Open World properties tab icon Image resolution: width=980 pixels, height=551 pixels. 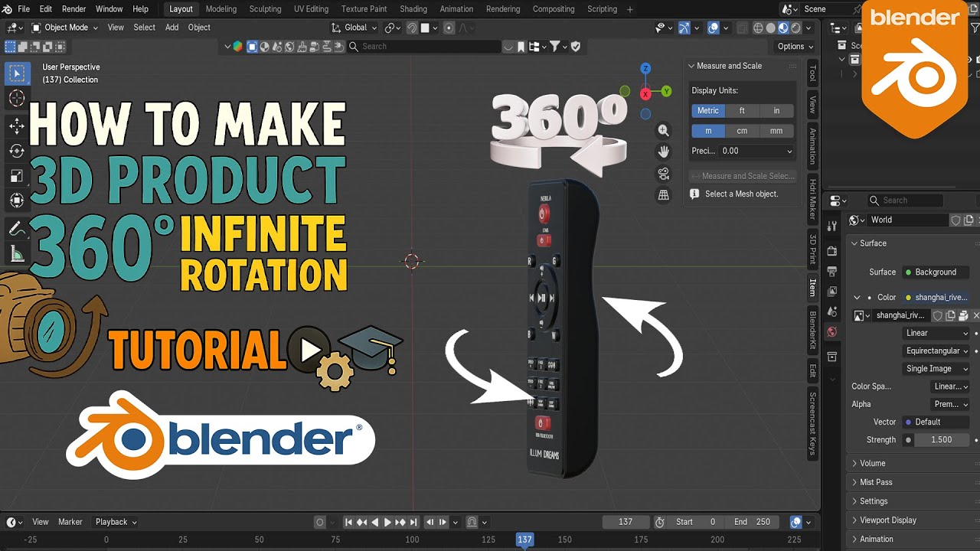tap(832, 332)
